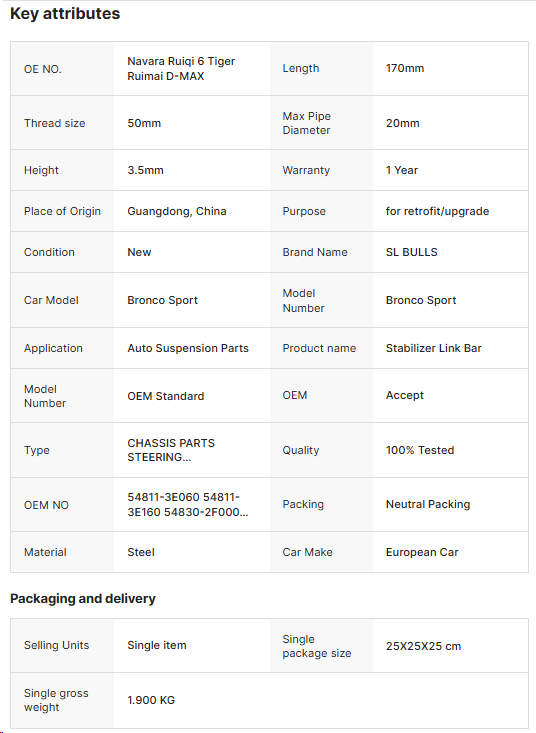Select the Max Pipe Diameter label

(x=307, y=123)
